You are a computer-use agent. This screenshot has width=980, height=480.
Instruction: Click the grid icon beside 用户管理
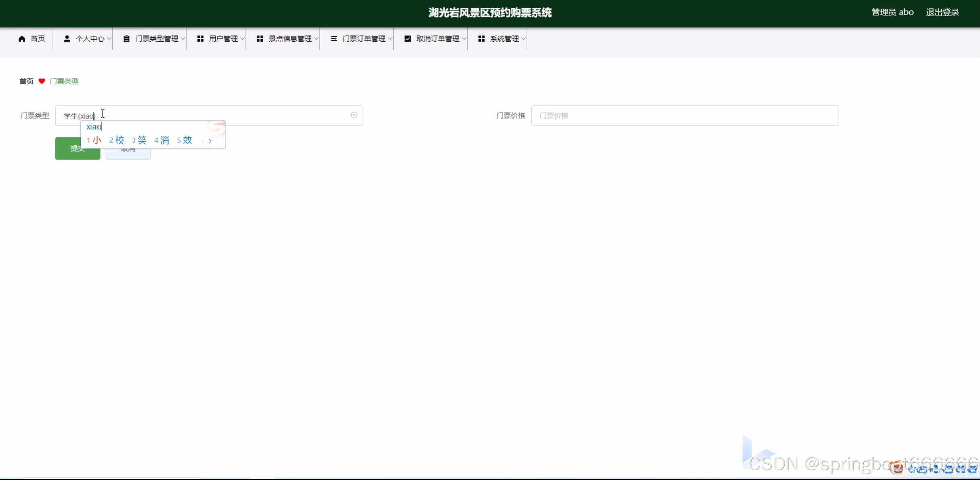click(200, 39)
